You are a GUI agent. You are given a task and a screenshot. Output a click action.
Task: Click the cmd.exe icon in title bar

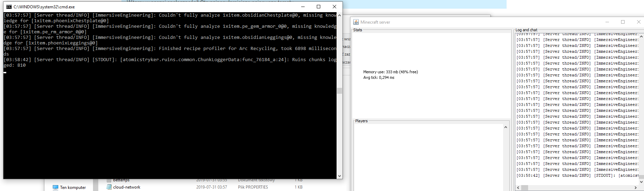[x=9, y=7]
